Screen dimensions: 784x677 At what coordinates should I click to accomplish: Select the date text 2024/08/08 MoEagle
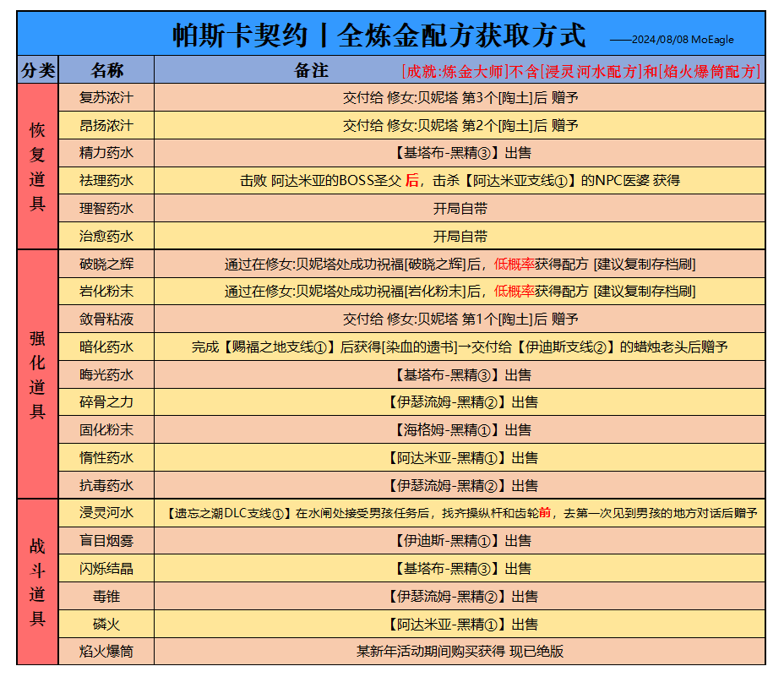point(683,40)
